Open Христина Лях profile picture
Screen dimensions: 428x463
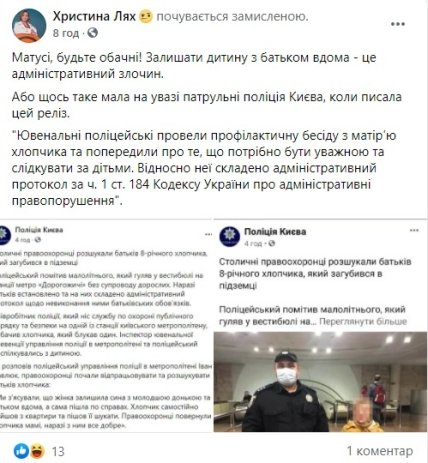coord(29,25)
